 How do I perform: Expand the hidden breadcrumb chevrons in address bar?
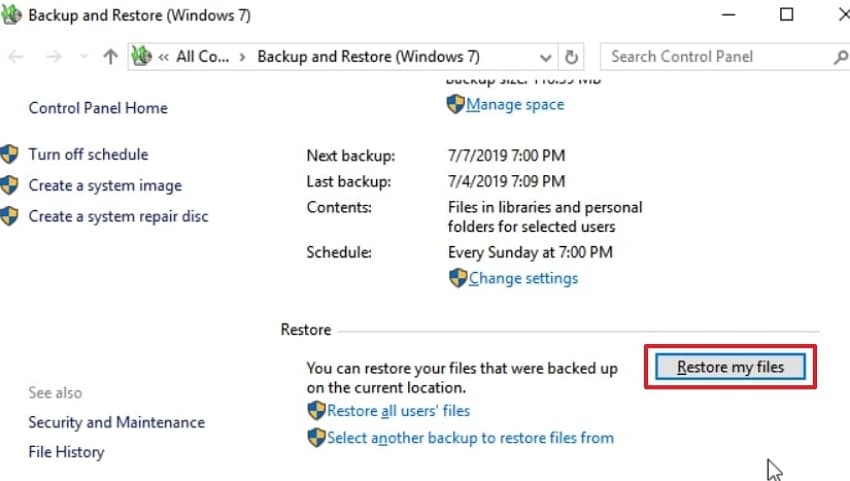(163, 57)
